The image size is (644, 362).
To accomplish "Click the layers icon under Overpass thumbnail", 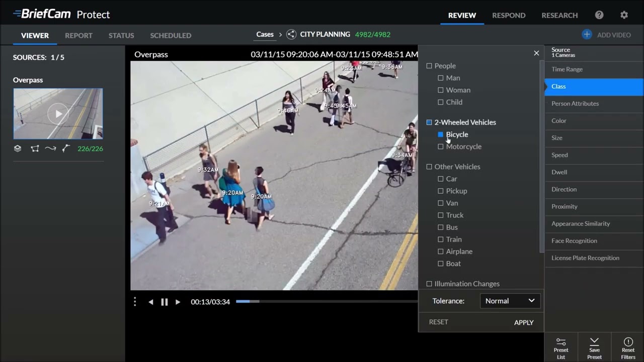I will [x=18, y=148].
